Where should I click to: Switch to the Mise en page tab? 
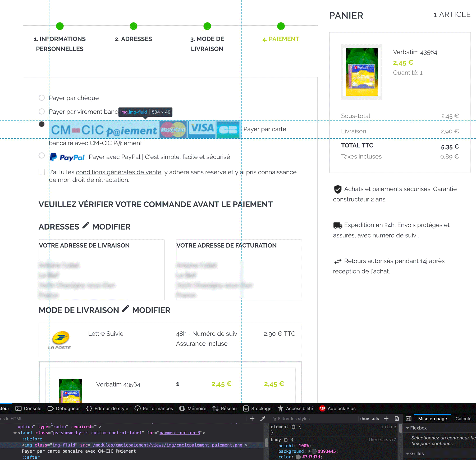432,419
